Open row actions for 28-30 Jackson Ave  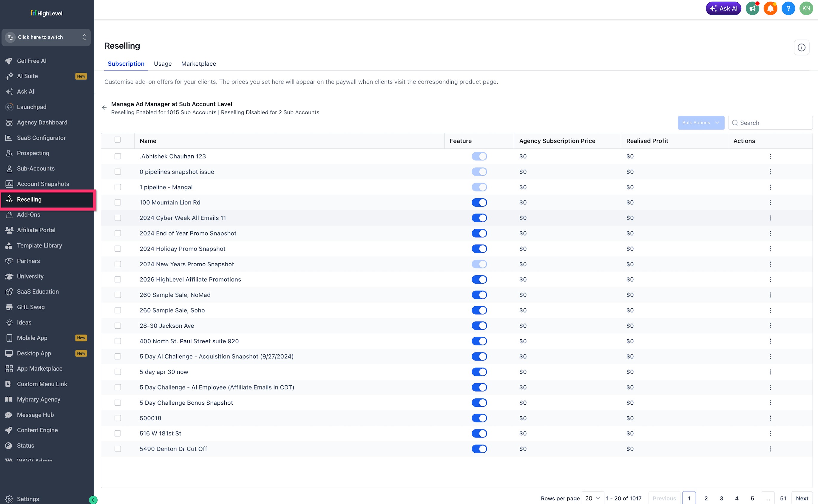pyautogui.click(x=770, y=326)
